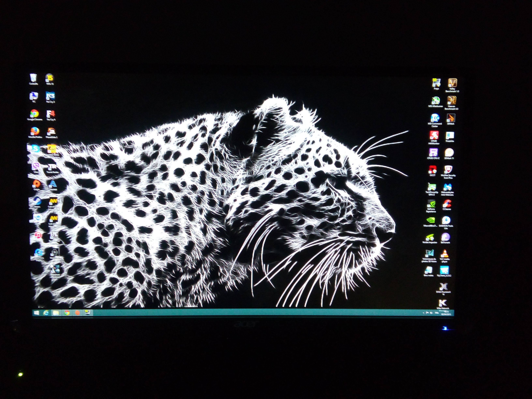Open File Explorer from taskbar

[x=56, y=313]
